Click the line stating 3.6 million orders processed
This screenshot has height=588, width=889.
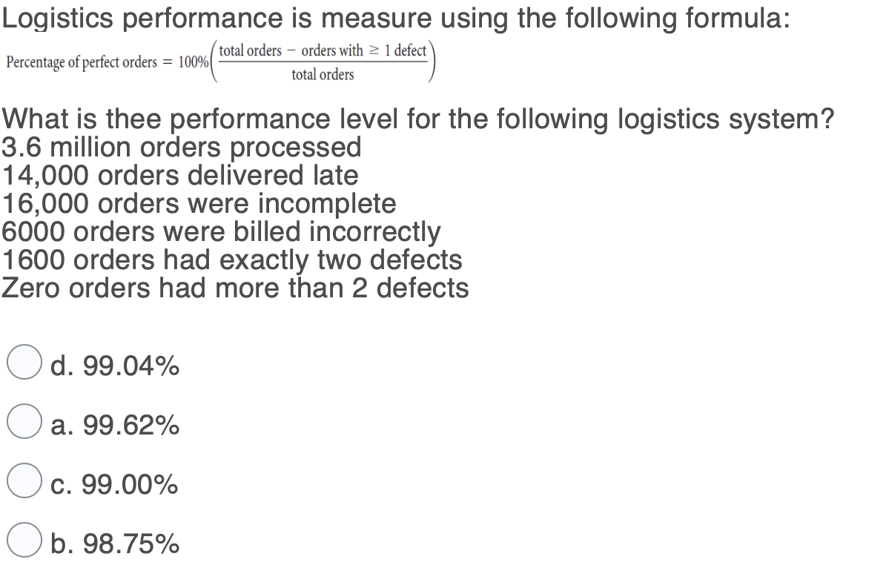[180, 148]
